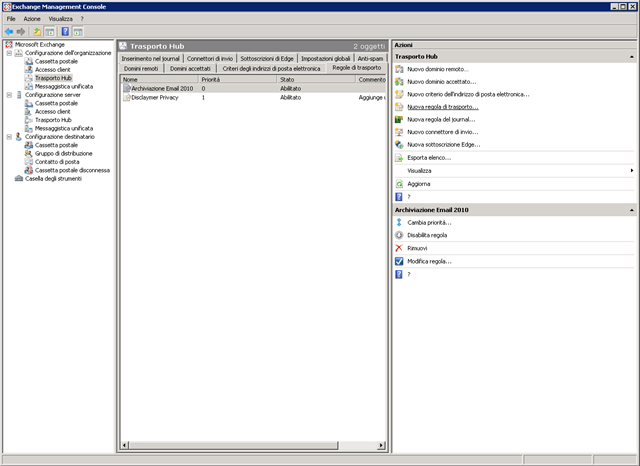Click Cambia priorità... action text

[x=429, y=222]
